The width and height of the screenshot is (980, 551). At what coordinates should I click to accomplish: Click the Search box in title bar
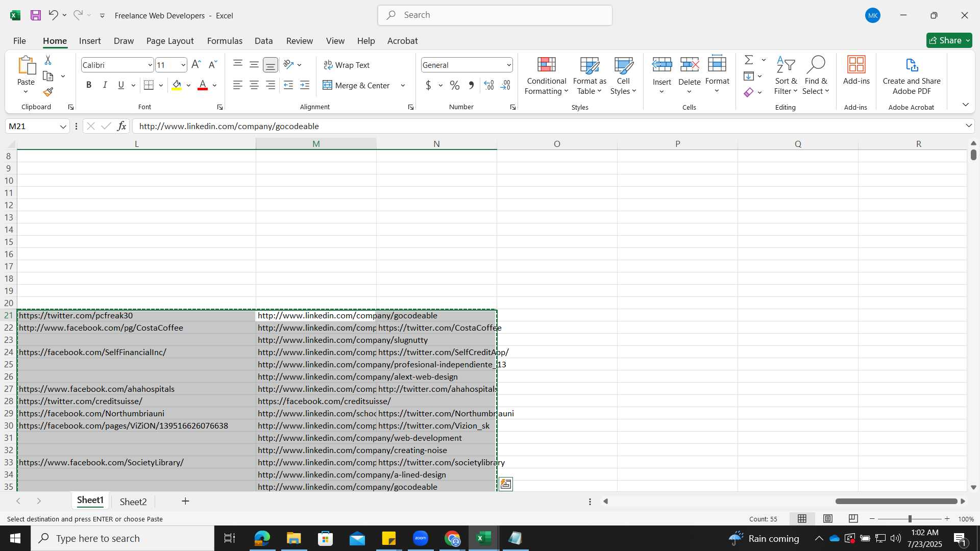pos(495,15)
